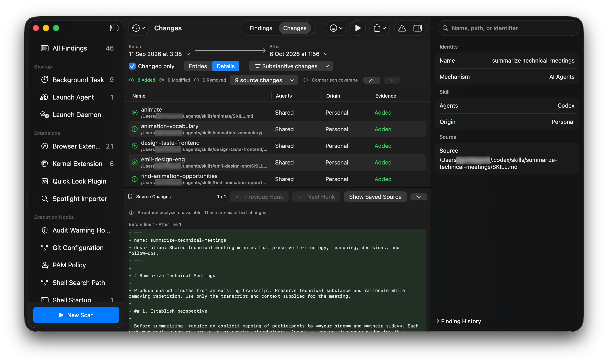This screenshot has height=364, width=608.
Task: Select the emil-design-eng row
Action: (277, 162)
